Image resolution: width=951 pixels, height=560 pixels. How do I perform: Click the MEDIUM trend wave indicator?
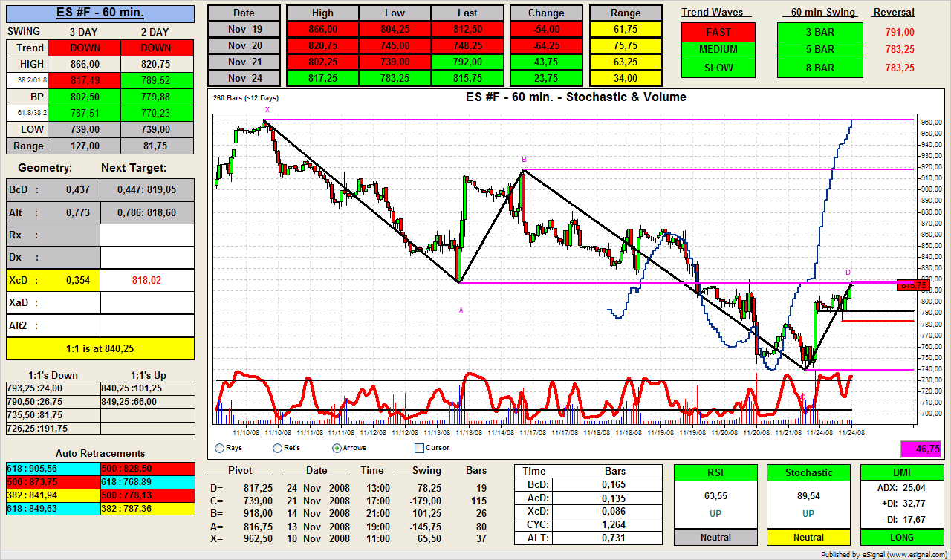coord(718,50)
